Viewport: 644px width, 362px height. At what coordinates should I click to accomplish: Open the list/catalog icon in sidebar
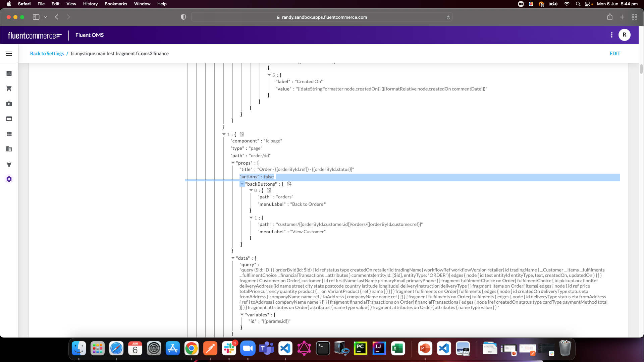pyautogui.click(x=9, y=133)
